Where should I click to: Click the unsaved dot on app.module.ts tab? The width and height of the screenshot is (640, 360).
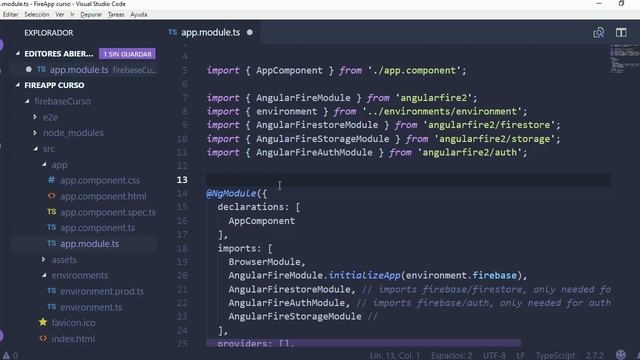(x=250, y=32)
